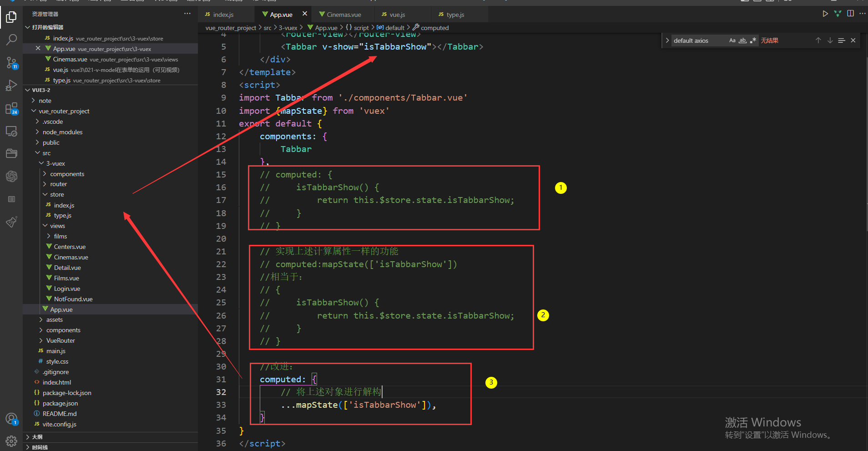The width and height of the screenshot is (868, 451).
Task: Open the Run and Debug view
Action: point(11,85)
